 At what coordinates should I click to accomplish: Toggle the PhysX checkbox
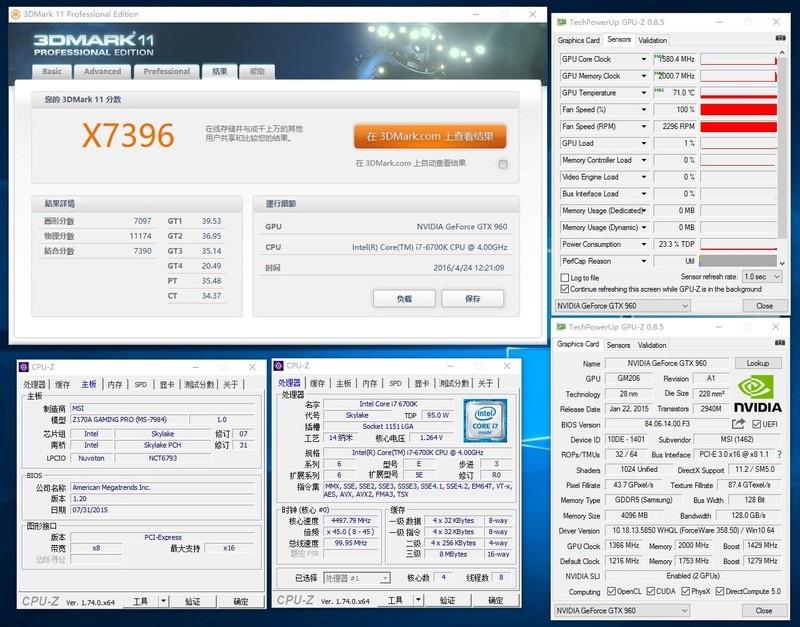point(685,591)
